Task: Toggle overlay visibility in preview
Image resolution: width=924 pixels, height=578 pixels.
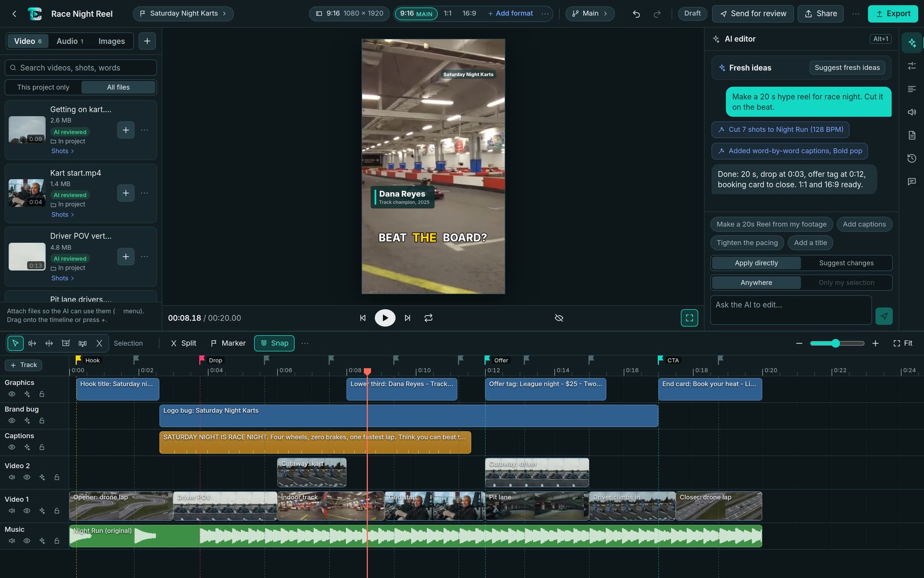Action: click(559, 318)
